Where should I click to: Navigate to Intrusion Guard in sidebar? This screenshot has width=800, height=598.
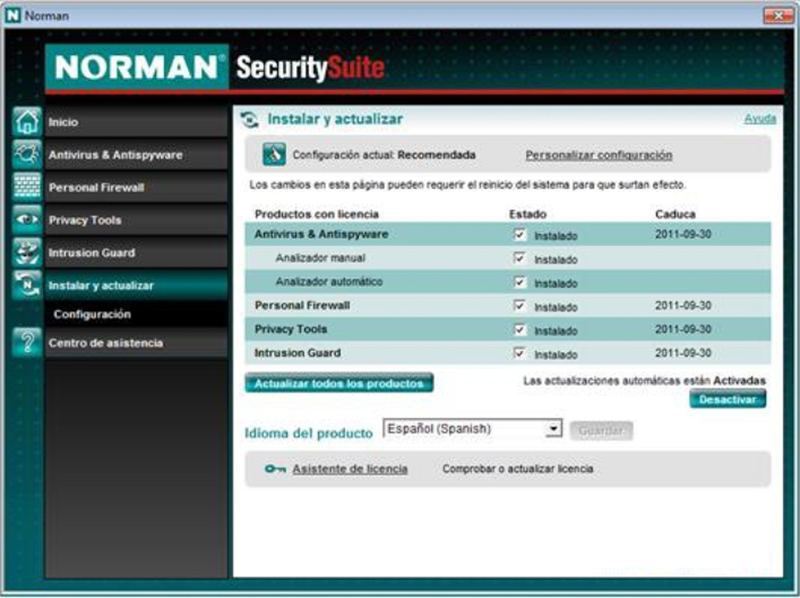136,253
